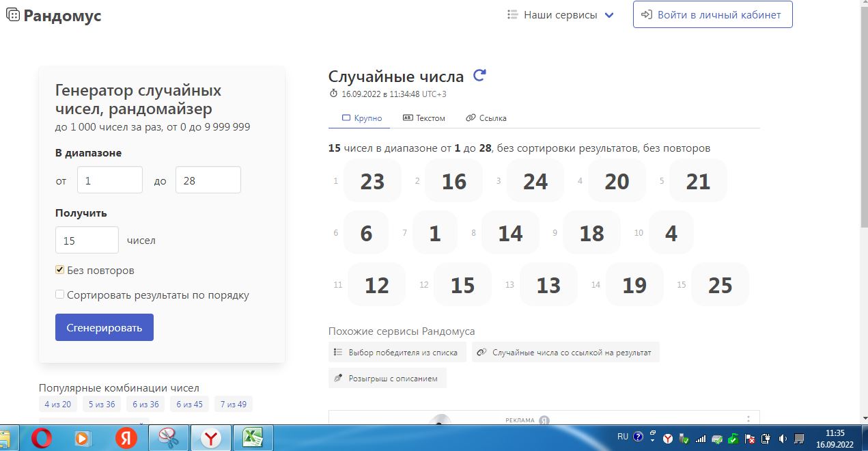Open the media player taskbar icon
This screenshot has height=451, width=868.
click(x=83, y=438)
